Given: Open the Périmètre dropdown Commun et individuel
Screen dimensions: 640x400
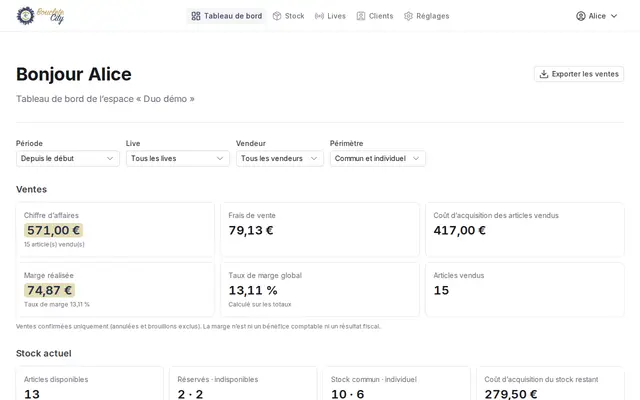Looking at the screenshot, I should click(x=378, y=158).
